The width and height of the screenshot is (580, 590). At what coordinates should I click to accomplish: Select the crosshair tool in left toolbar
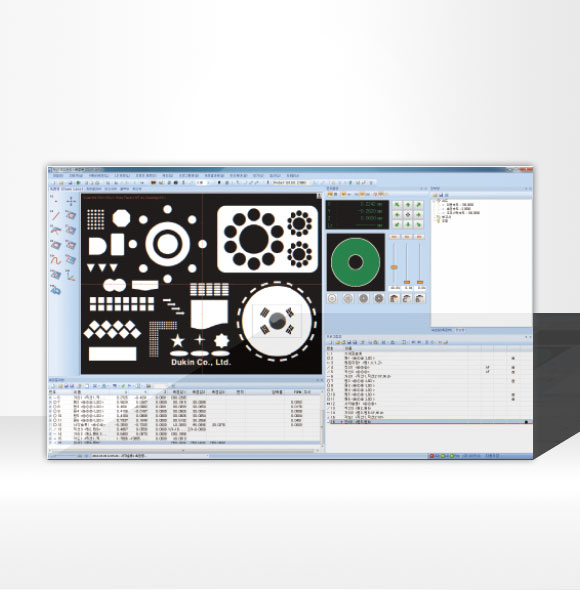click(71, 202)
